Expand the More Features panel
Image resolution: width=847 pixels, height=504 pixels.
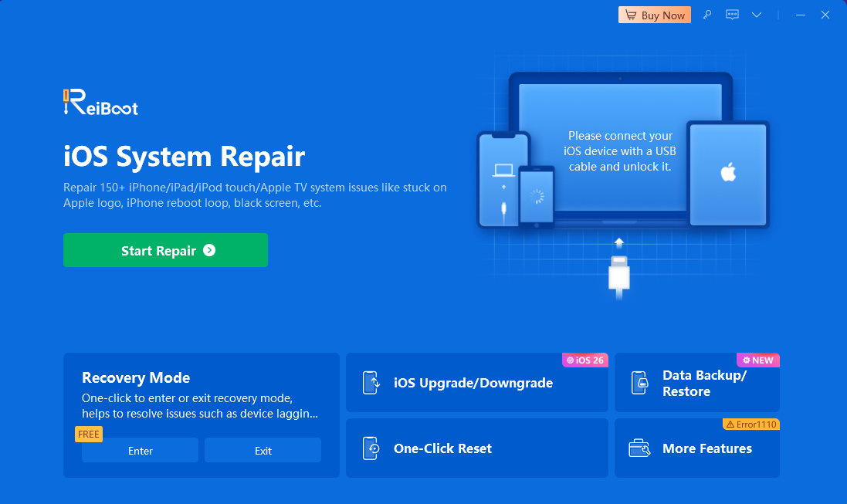coord(706,448)
